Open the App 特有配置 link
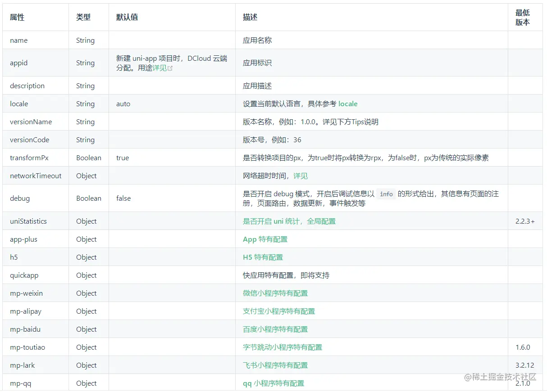The height and width of the screenshot is (392, 547). [265, 239]
